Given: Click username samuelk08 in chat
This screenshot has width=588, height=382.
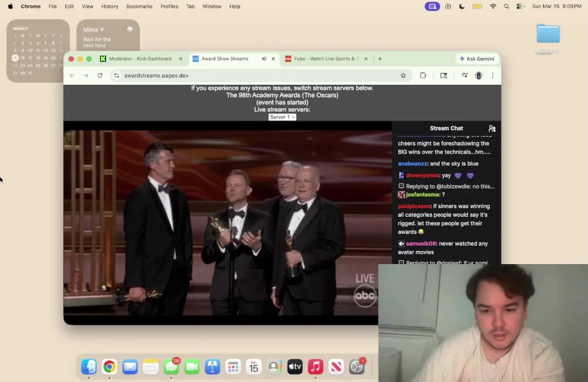Looking at the screenshot, I should coord(421,244).
